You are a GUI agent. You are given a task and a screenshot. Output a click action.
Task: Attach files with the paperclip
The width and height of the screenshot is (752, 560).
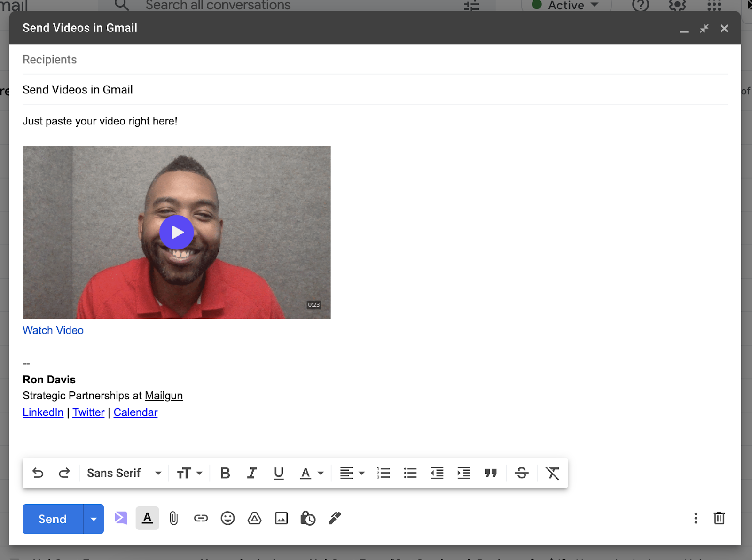(174, 518)
